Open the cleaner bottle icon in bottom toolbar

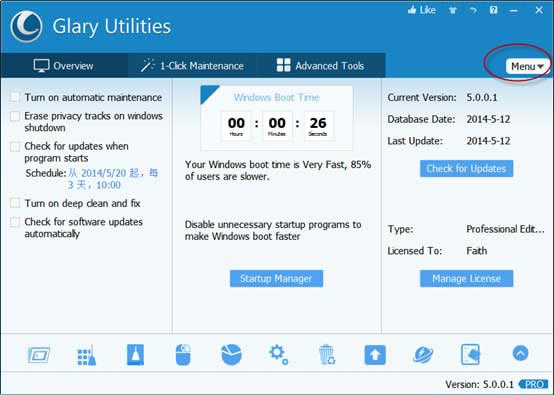[x=135, y=354]
